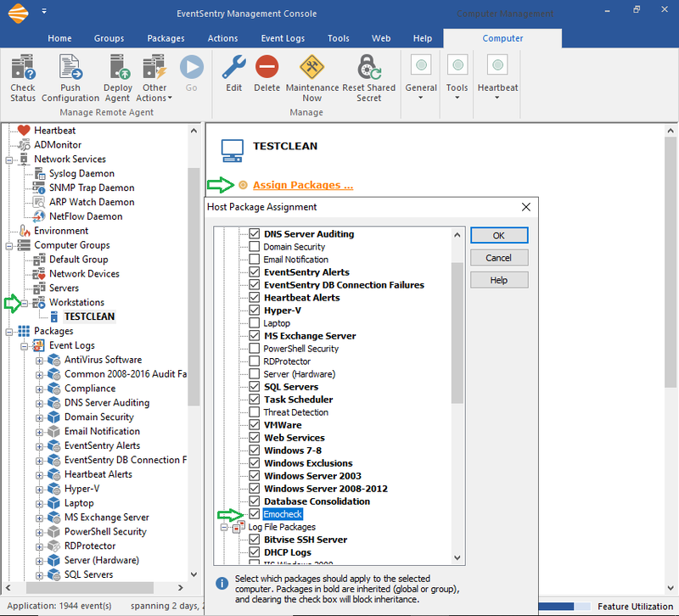Click the tree horizontal scrollbar
The width and height of the screenshot is (679, 616).
(x=90, y=587)
